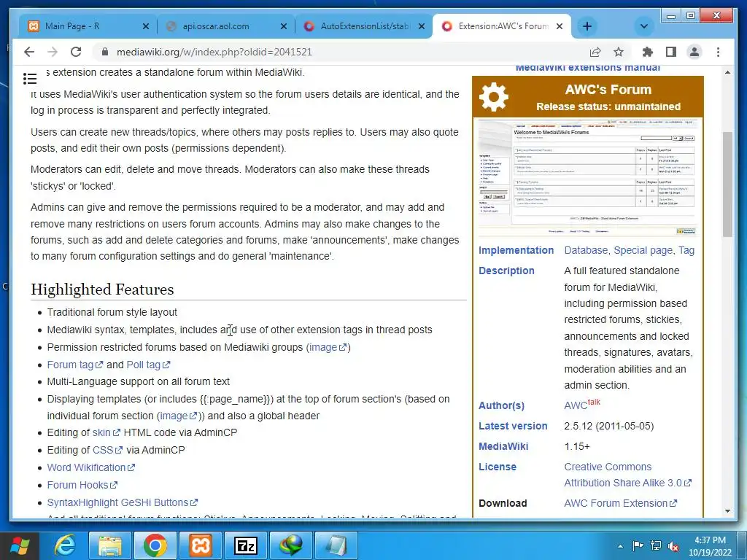The height and width of the screenshot is (560, 747).
Task: Click the vertical scrollbar thumb
Action: tap(727, 184)
